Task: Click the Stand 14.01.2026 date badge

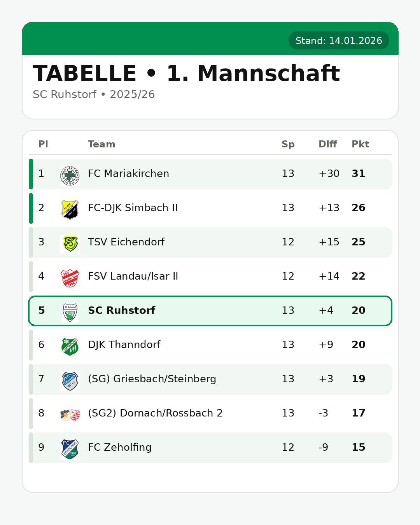Action: coord(339,40)
